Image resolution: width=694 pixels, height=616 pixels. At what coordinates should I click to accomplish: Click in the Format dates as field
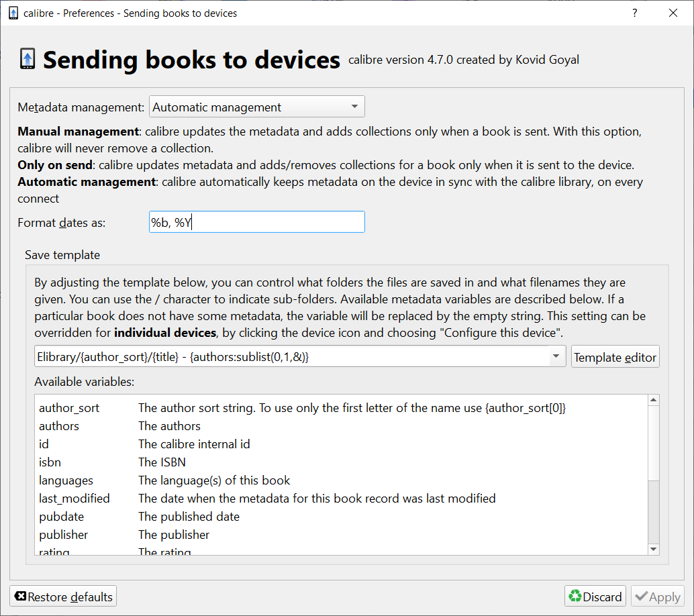coord(257,222)
